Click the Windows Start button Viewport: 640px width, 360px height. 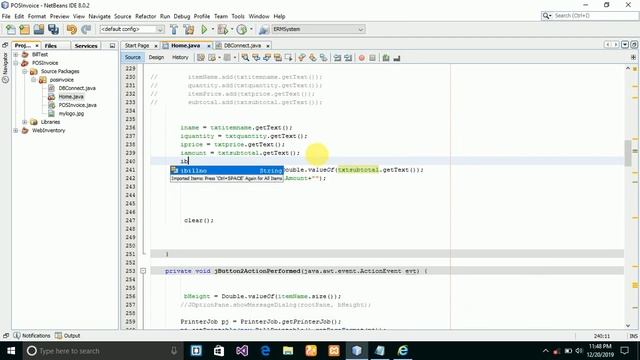coord(11,351)
